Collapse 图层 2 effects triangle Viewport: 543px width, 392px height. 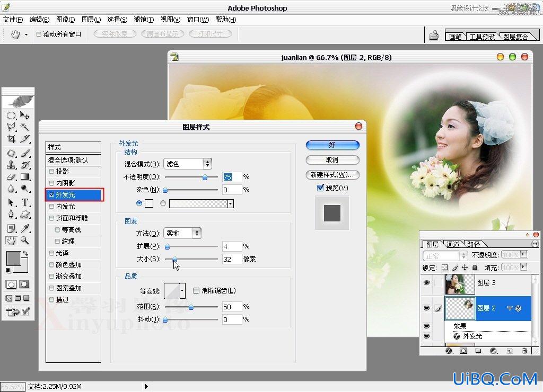pos(510,308)
